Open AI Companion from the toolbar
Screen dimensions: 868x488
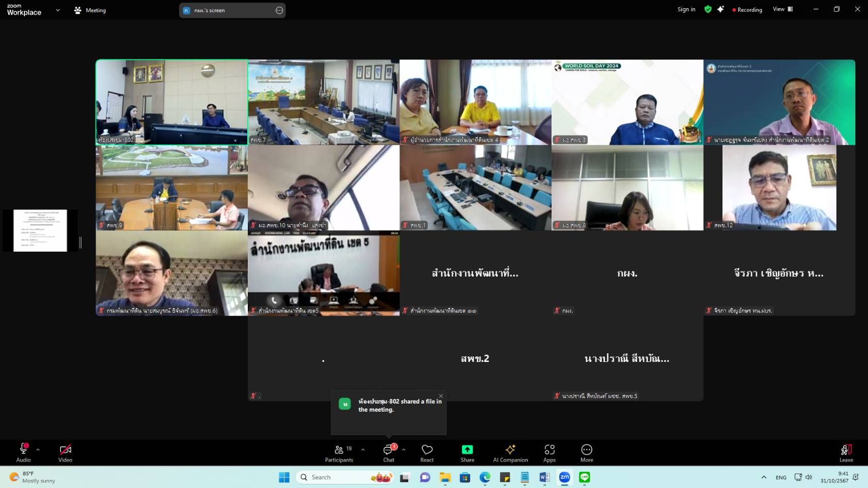point(510,453)
